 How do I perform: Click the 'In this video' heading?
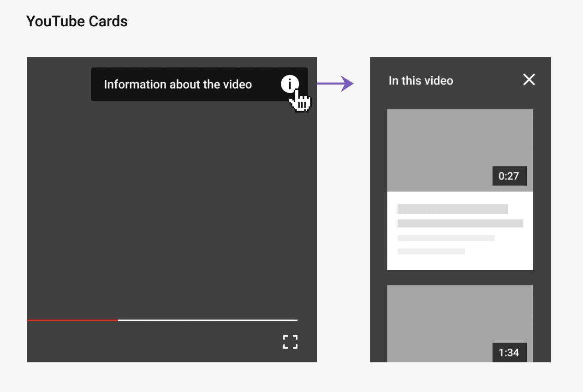pos(421,81)
